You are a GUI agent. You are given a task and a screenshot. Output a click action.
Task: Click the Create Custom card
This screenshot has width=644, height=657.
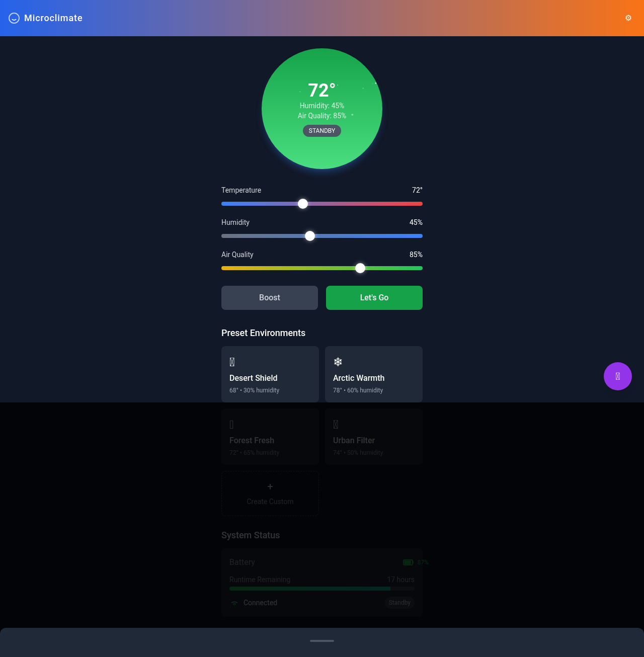[270, 494]
